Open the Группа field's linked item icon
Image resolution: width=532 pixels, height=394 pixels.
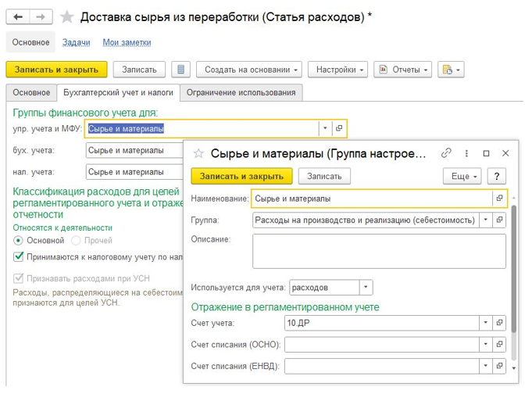[499, 220]
